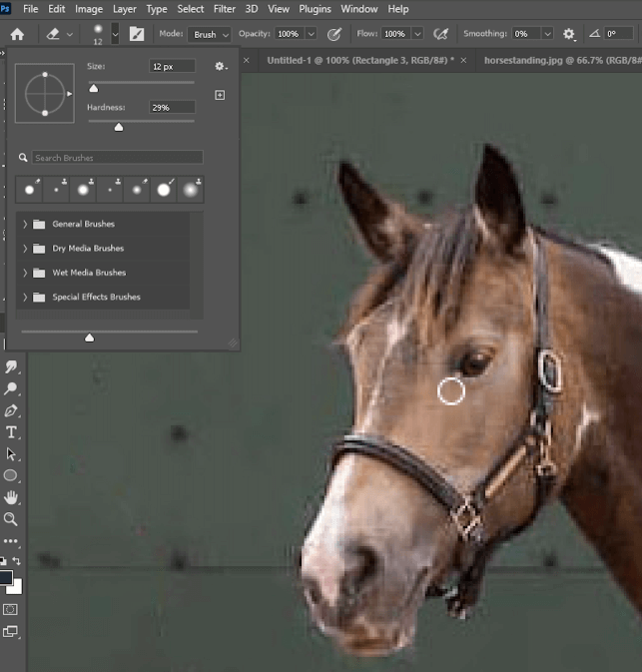Click the Flow field showing 100%
The image size is (642, 672).
coord(396,34)
